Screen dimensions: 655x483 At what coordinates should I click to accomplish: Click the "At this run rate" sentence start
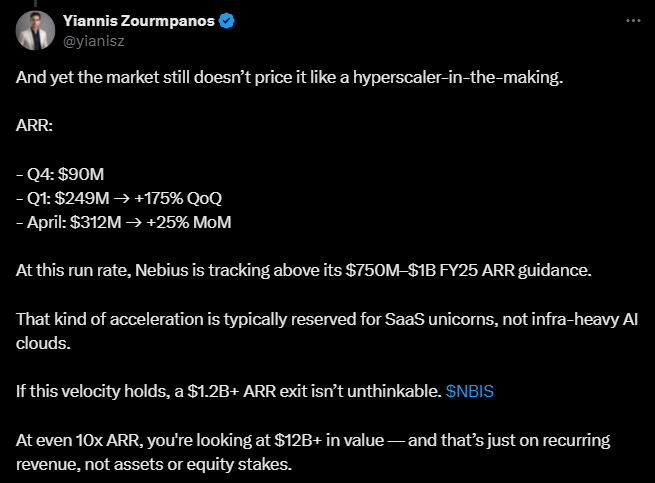70,270
